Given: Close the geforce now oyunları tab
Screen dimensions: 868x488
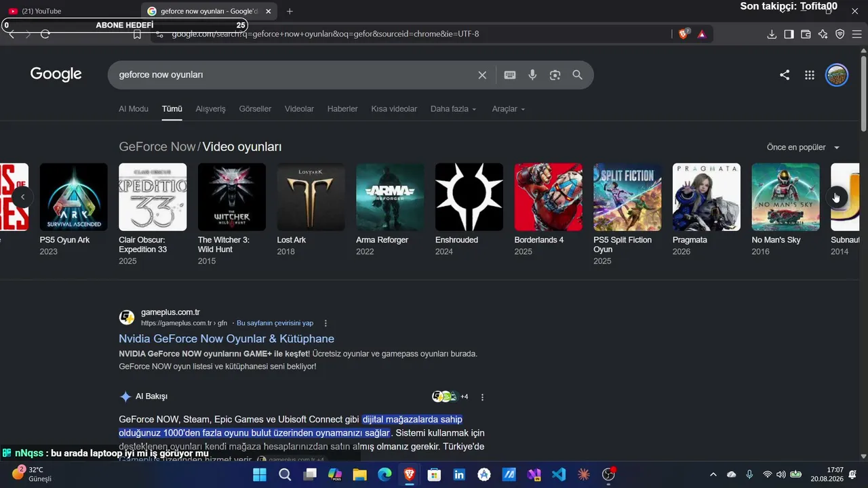Looking at the screenshot, I should point(269,12).
